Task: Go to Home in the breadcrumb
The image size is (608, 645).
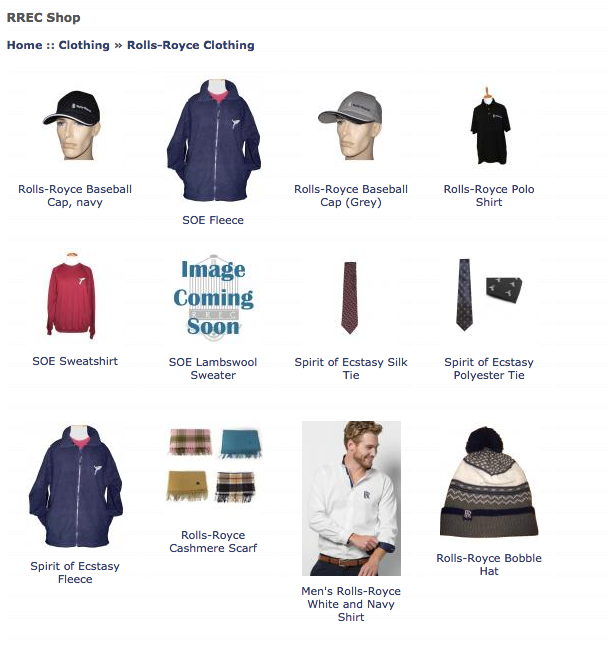Action: click(25, 45)
